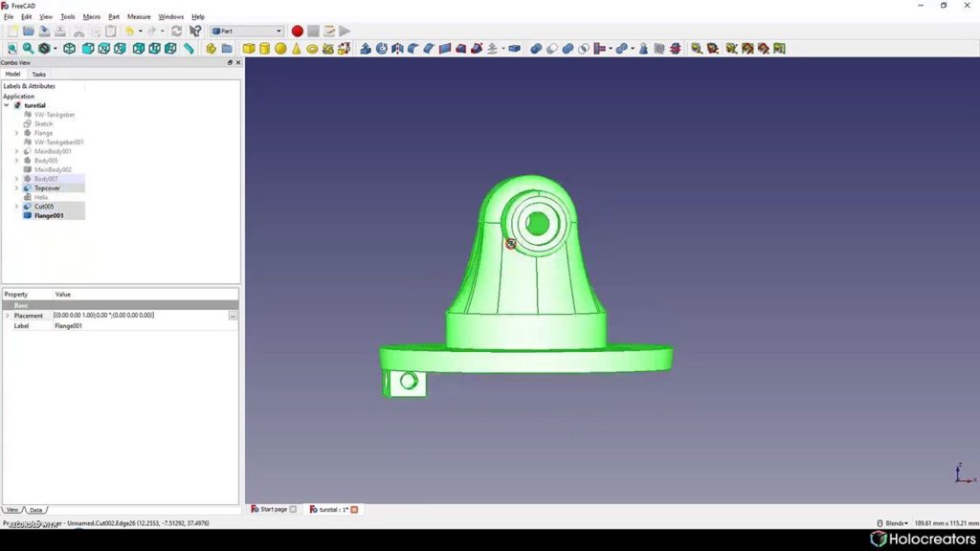Click the Intersection (common) tool
This screenshot has height=551, width=980.
tap(584, 49)
